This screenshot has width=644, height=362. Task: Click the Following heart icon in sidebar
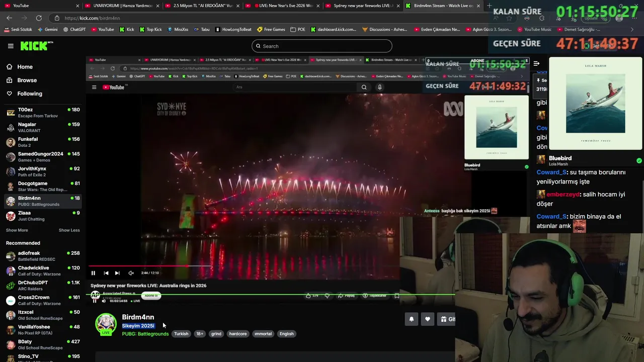(x=9, y=94)
